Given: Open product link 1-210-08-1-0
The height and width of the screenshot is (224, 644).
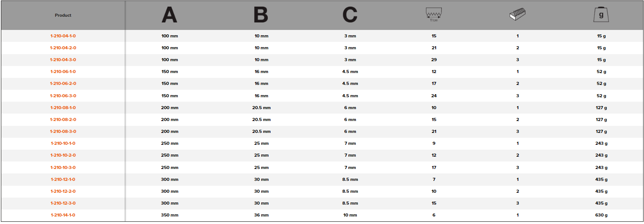Looking at the screenshot, I should [63, 108].
